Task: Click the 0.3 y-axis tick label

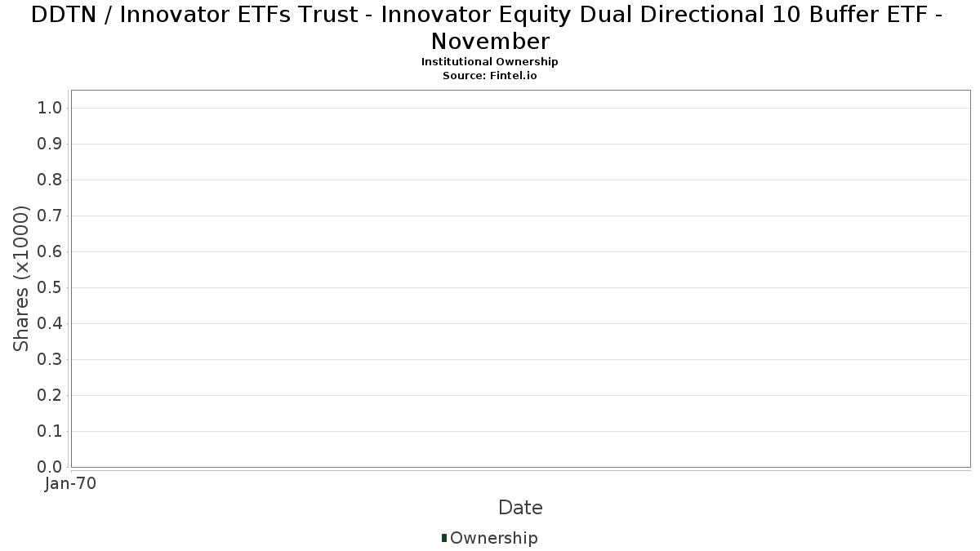Action: click(51, 359)
